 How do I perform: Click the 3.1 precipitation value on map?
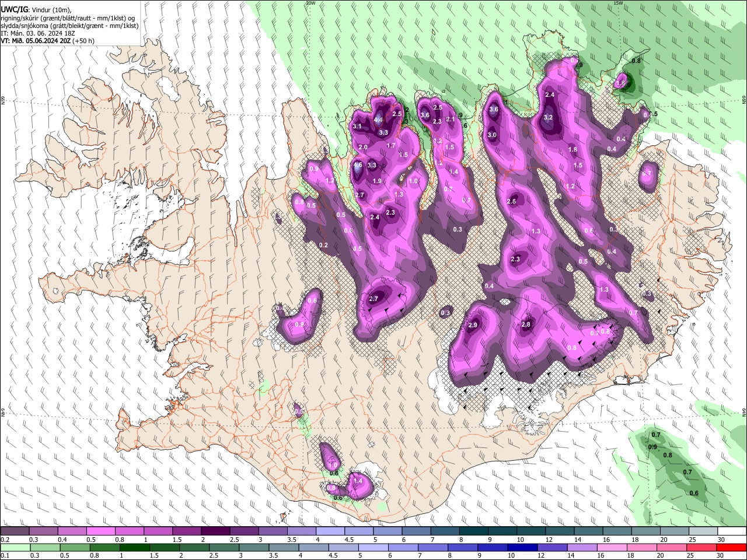(x=358, y=127)
